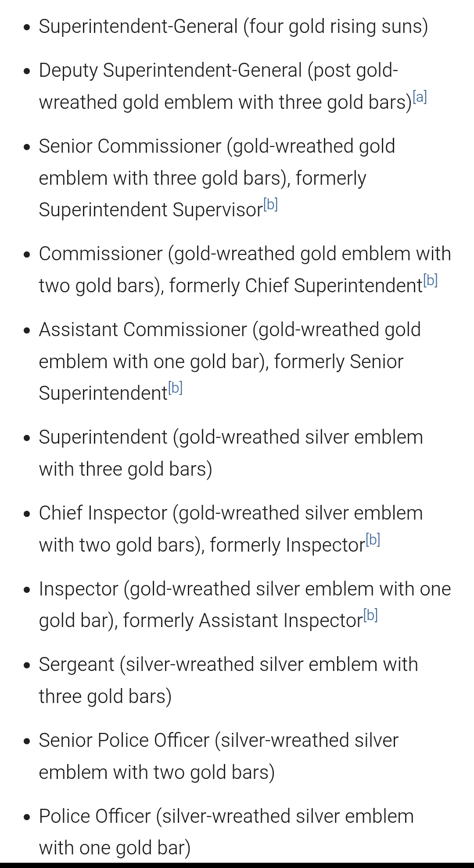Click the 'Senior Police Officer' rank name

pos(124,740)
